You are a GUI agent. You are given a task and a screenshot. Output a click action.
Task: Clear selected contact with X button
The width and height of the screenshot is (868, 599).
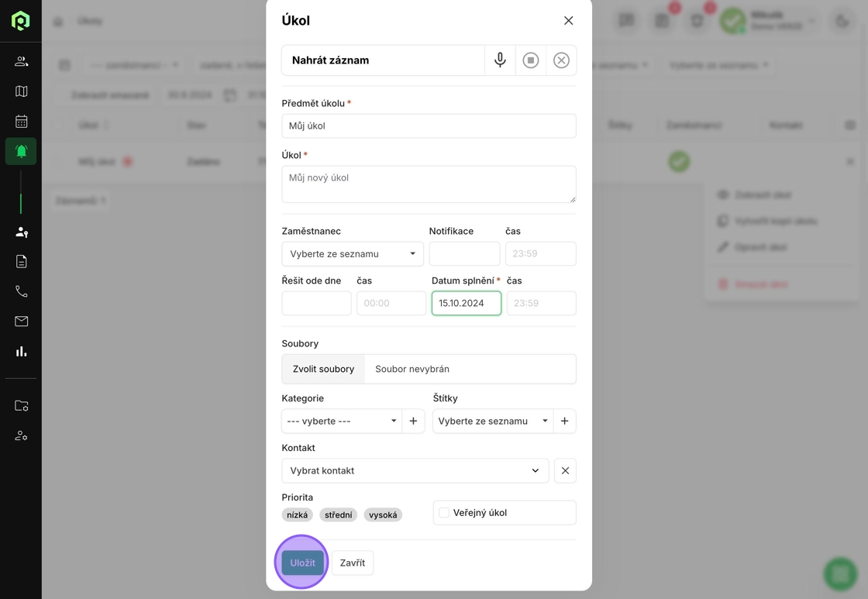(x=565, y=470)
